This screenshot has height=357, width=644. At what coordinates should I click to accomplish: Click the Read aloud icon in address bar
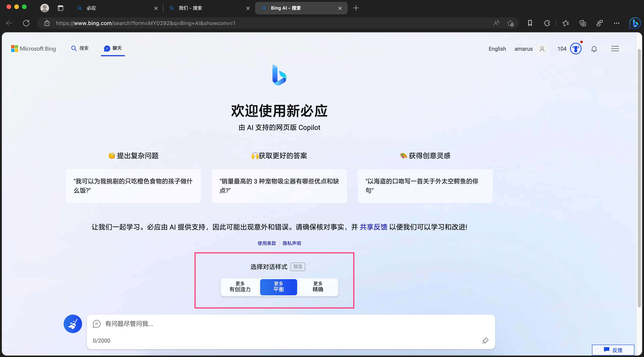tap(496, 23)
